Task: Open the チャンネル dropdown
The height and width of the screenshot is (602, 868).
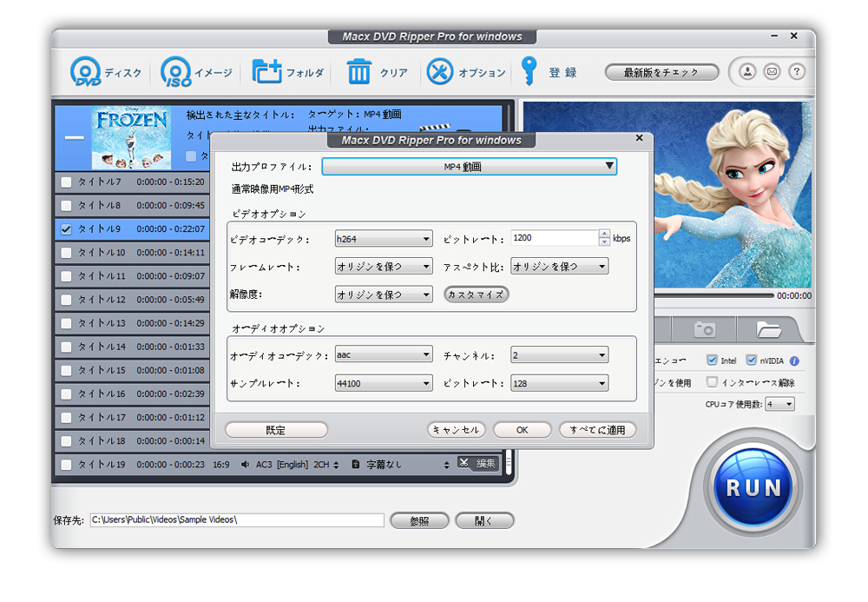Action: click(x=559, y=355)
